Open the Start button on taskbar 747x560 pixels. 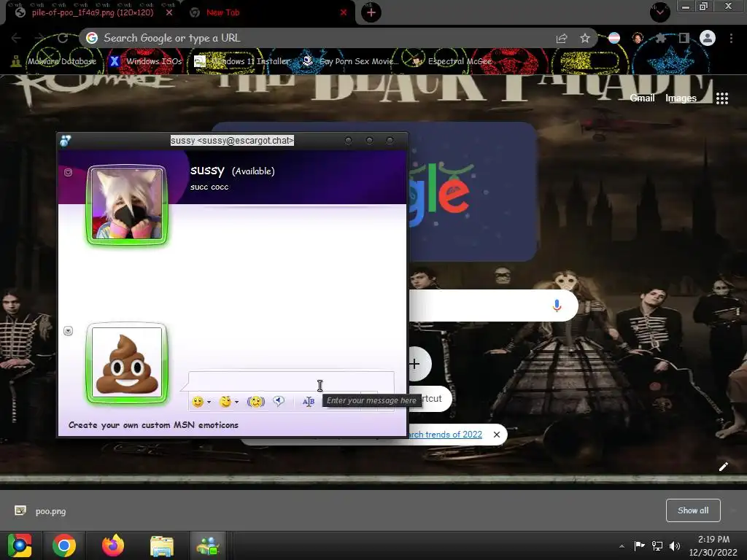20,545
